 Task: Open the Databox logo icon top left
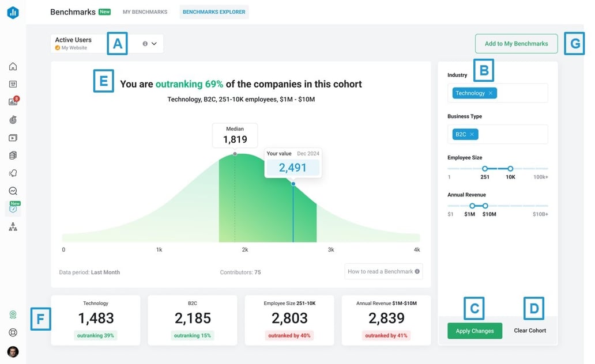[x=13, y=12]
